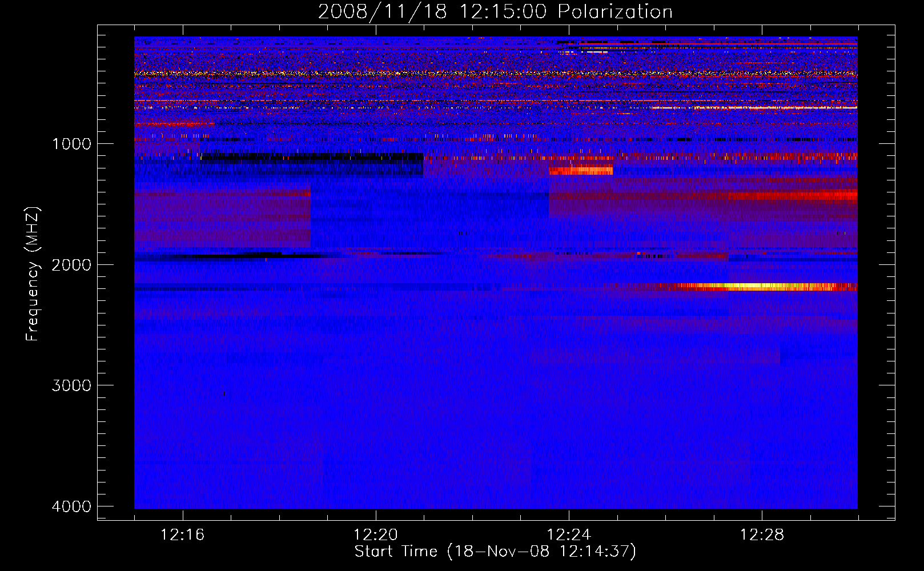Click the 12:24 time tick label
Viewport: 924px width, 571px height.
coord(569,535)
